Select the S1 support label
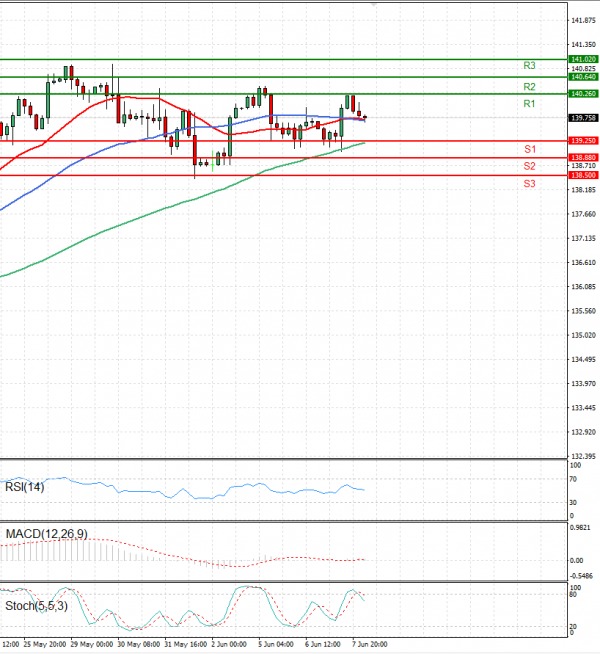This screenshot has width=600, height=654. (x=529, y=149)
